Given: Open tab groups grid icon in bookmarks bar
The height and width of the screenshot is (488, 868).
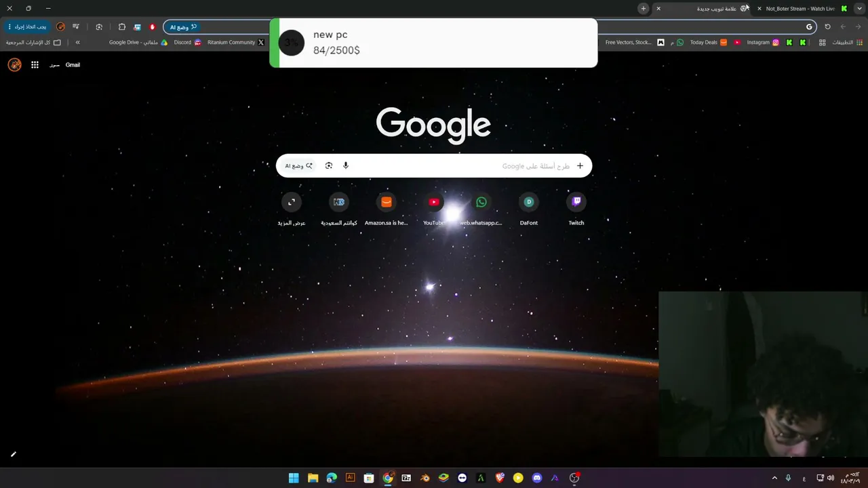Looking at the screenshot, I should (823, 42).
